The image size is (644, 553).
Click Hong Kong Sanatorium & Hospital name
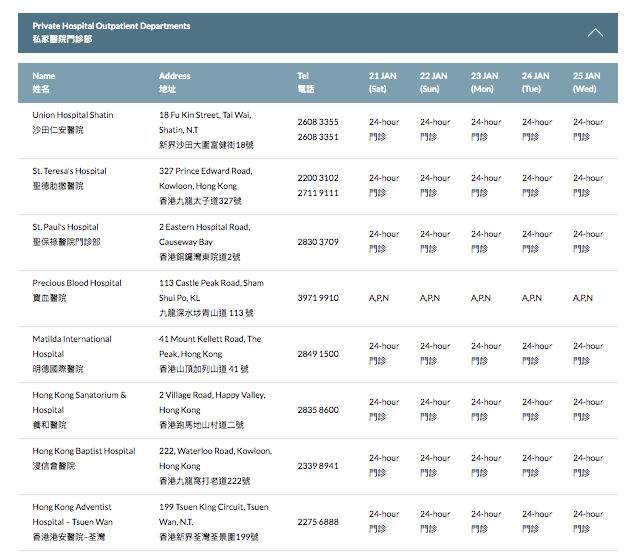[79, 402]
